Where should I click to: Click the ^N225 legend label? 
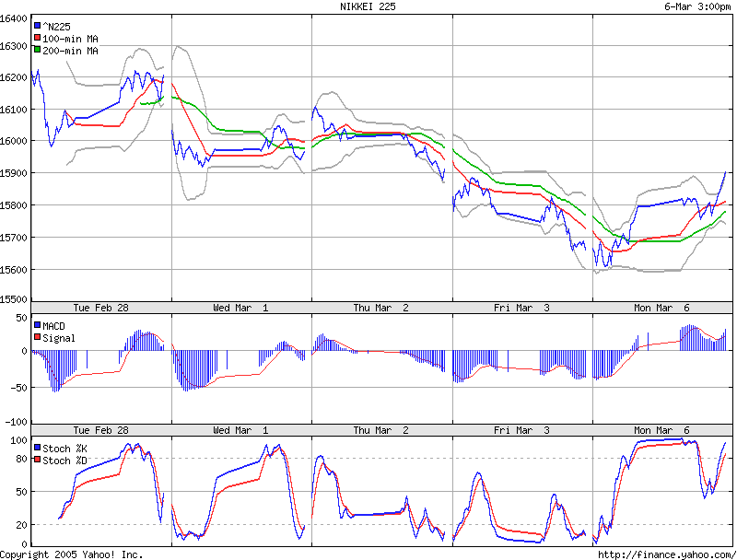coord(56,27)
